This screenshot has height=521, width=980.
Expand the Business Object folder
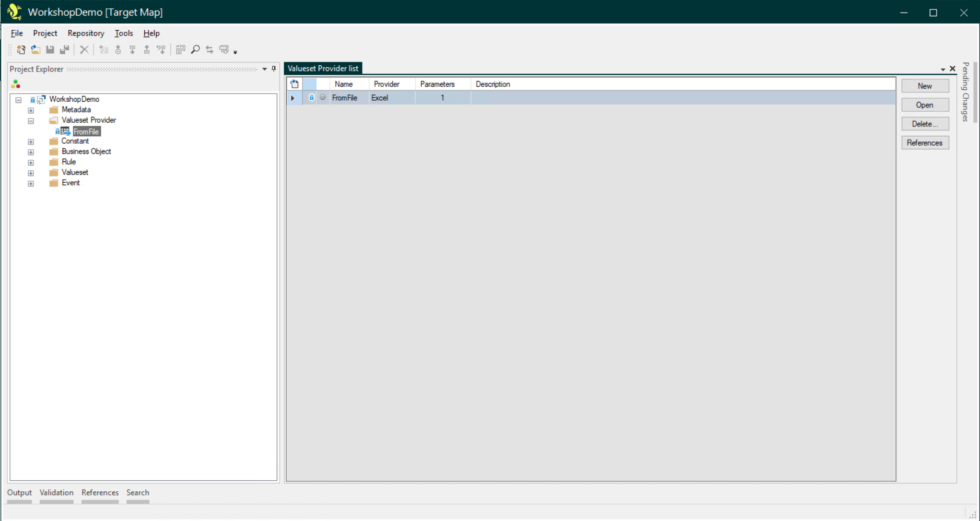(31, 152)
